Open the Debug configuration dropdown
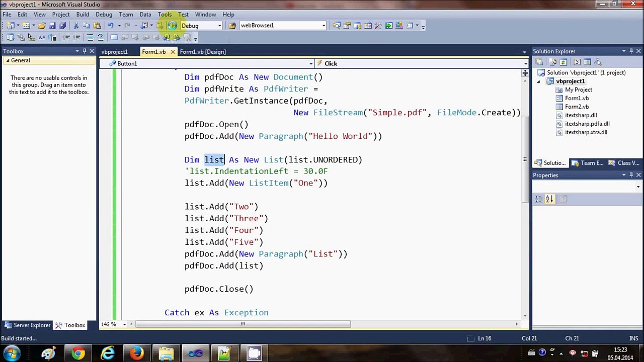This screenshot has height=362, width=644. click(x=219, y=26)
